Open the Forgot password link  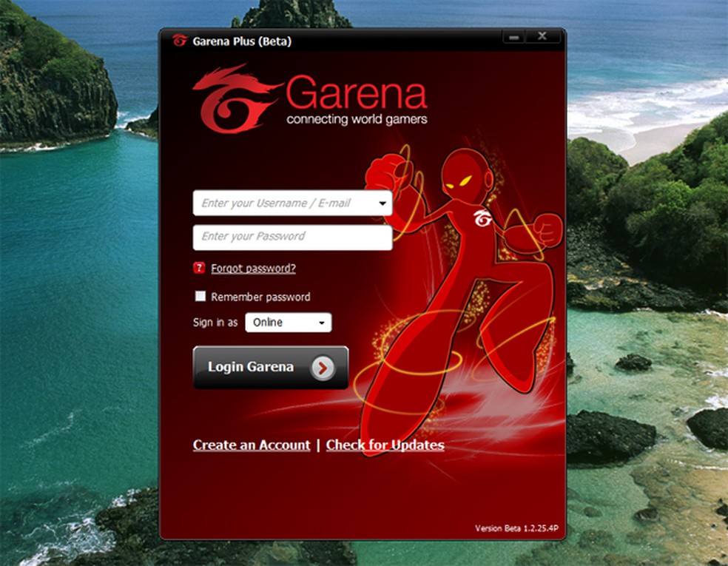[x=253, y=269]
